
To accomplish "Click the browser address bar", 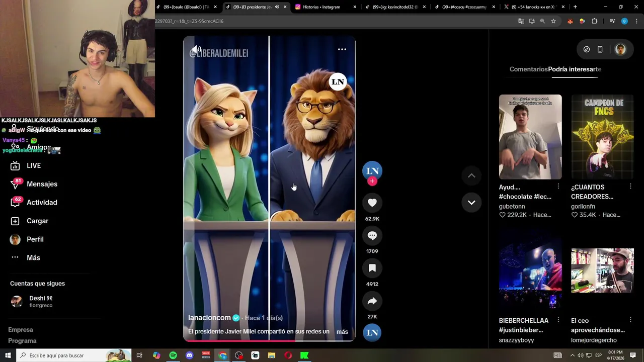I will 332,21.
